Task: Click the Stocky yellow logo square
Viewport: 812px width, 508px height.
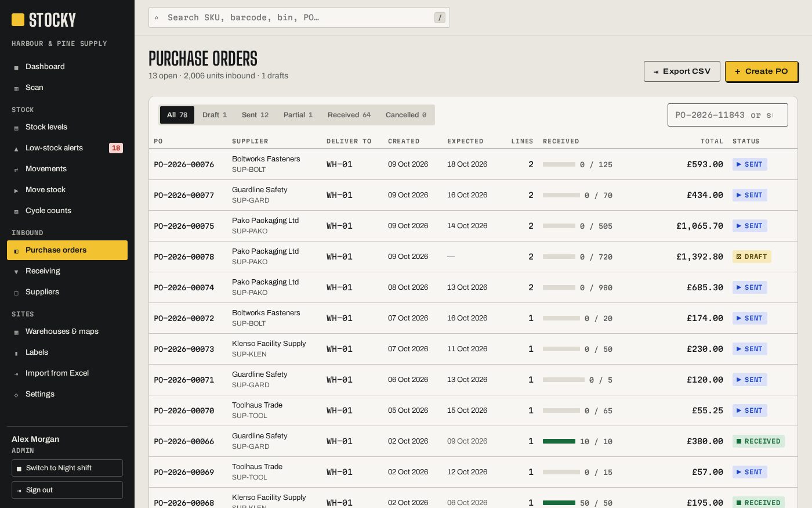Action: (x=18, y=20)
